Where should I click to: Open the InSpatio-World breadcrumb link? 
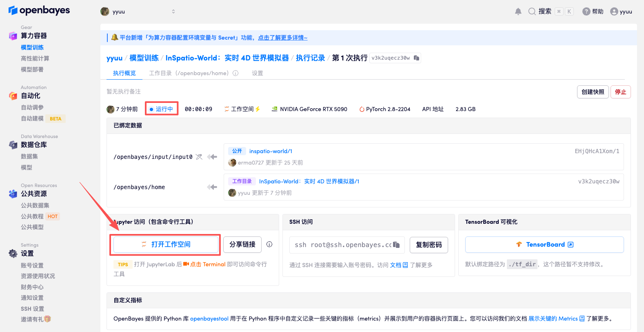(x=227, y=58)
